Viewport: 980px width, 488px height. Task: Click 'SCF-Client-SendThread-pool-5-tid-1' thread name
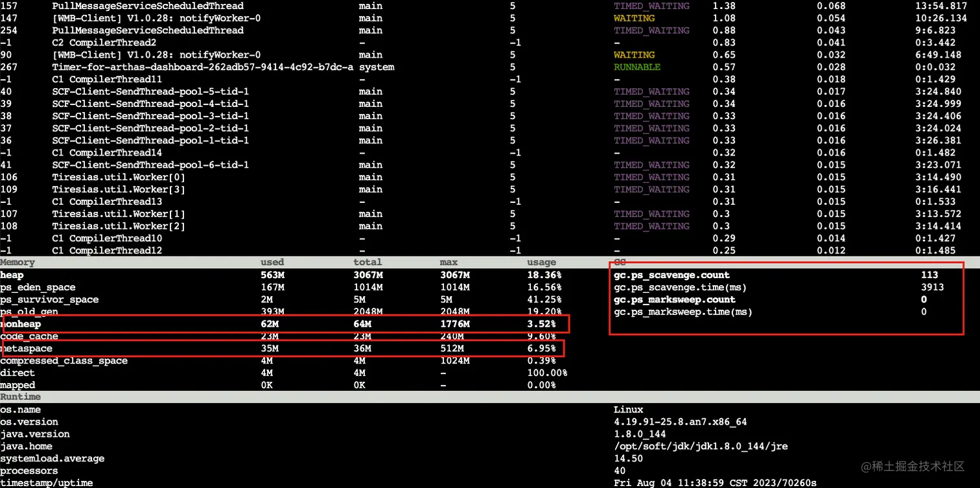click(x=150, y=92)
